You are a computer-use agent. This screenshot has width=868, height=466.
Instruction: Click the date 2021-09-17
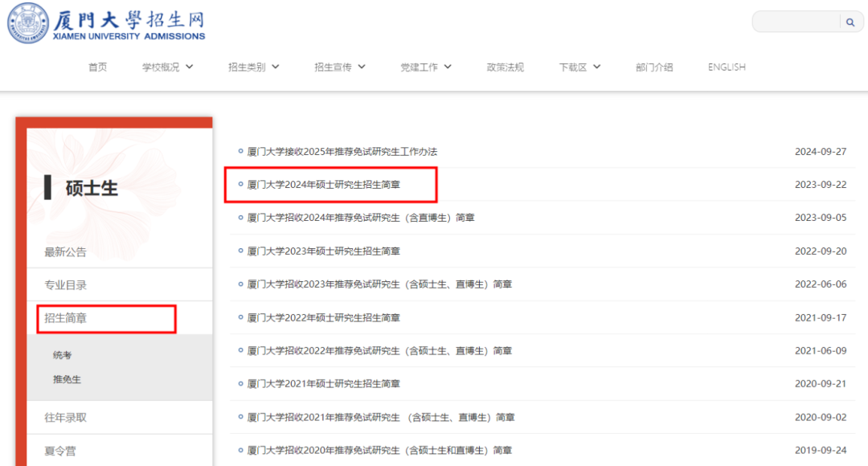tap(821, 317)
